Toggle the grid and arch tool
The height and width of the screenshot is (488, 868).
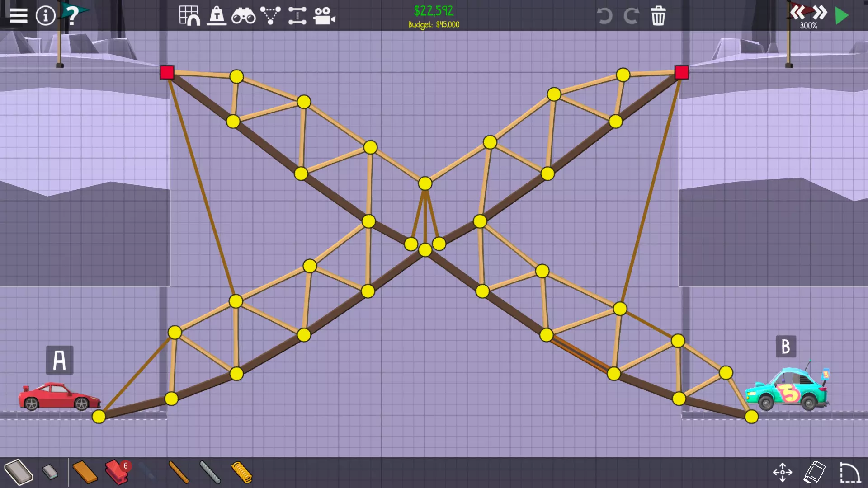click(189, 15)
